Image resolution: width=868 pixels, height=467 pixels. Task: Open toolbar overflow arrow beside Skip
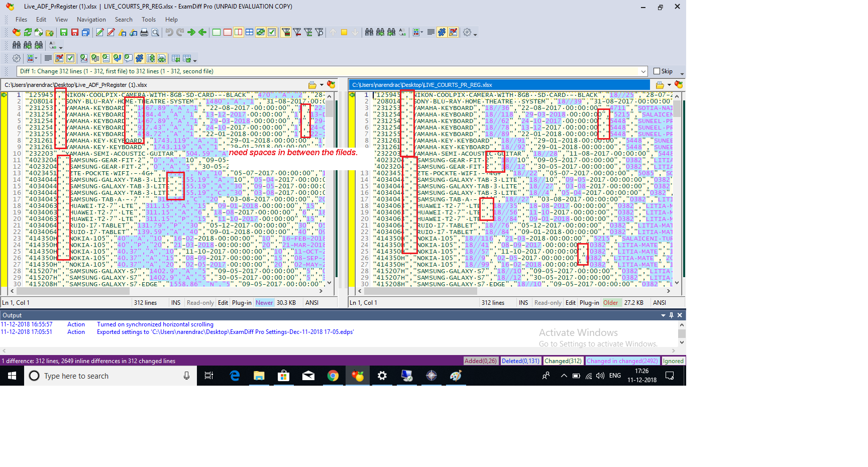click(x=682, y=73)
